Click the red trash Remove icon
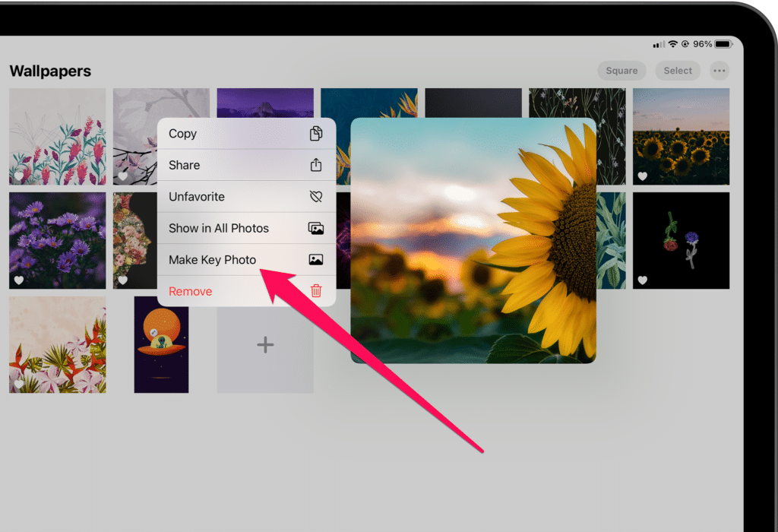This screenshot has height=532, width=778. [x=316, y=291]
